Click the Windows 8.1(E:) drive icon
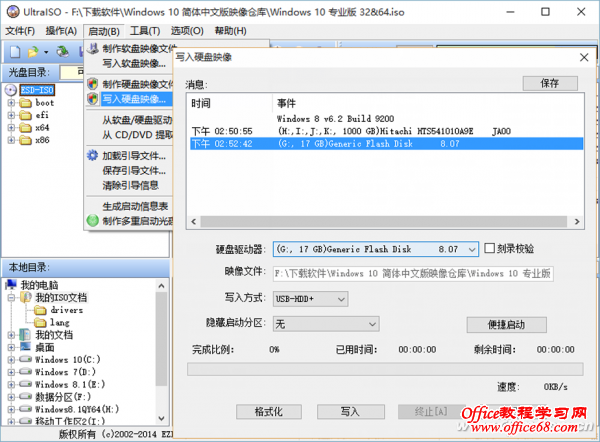 (26, 384)
